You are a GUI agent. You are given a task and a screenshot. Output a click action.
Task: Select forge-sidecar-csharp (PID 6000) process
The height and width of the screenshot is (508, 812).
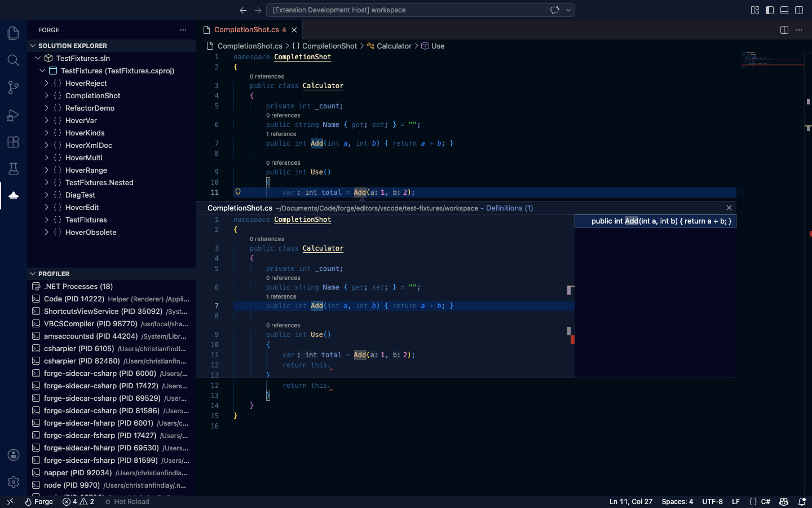tap(112, 373)
